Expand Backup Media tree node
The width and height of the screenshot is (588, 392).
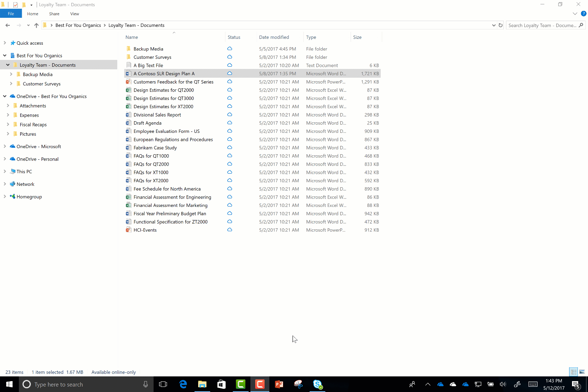(11, 74)
